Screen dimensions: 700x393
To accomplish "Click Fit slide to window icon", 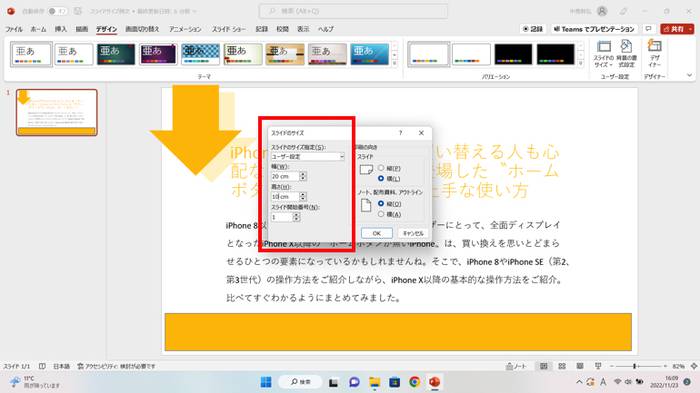I will [694, 366].
